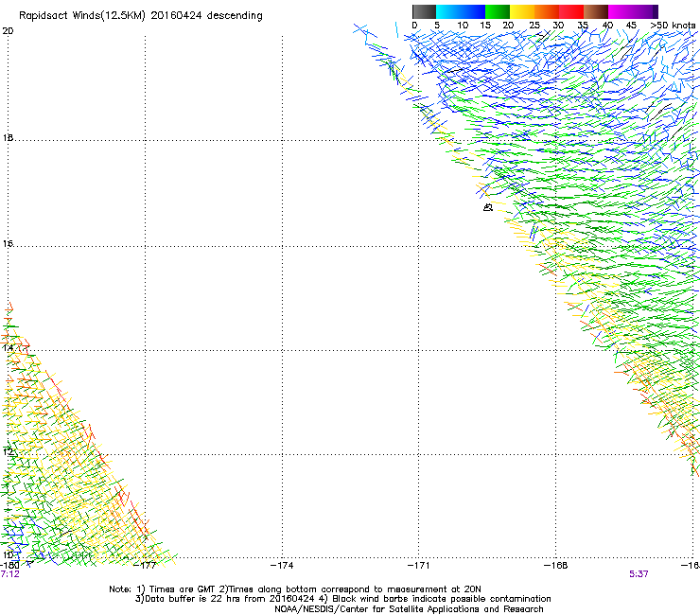Viewport: 700px width, 615px height.
Task: Click the '>50 knots' legend label
Action: pyautogui.click(x=673, y=26)
